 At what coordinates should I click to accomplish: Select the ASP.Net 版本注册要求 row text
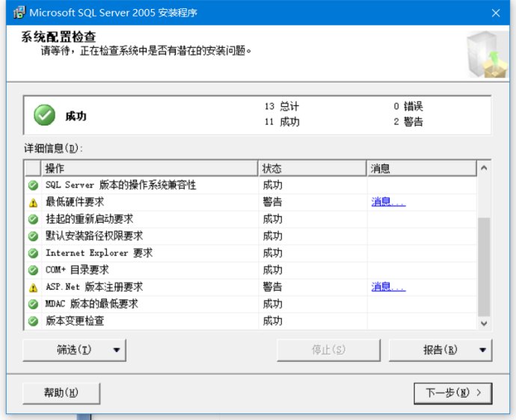click(x=94, y=287)
